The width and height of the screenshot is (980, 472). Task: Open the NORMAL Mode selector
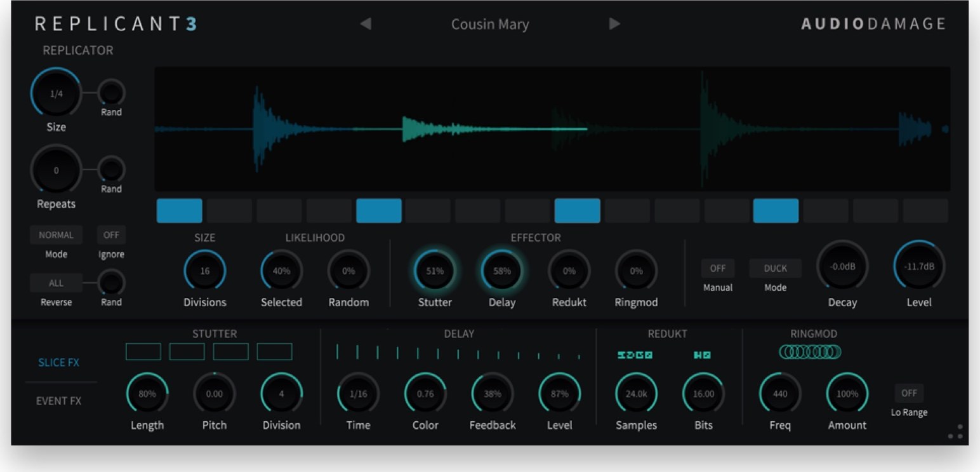click(x=56, y=235)
